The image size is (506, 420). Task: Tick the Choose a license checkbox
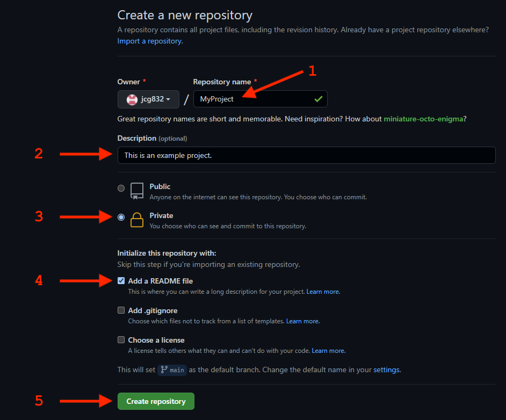[121, 339]
